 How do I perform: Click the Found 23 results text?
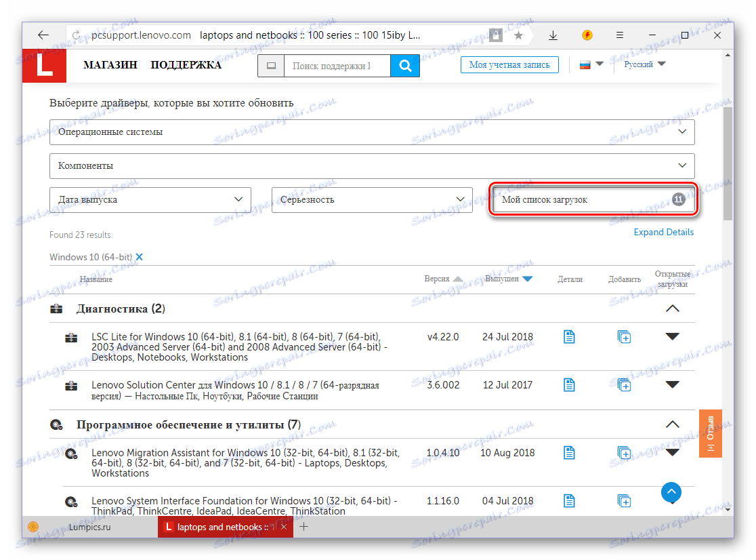click(81, 235)
